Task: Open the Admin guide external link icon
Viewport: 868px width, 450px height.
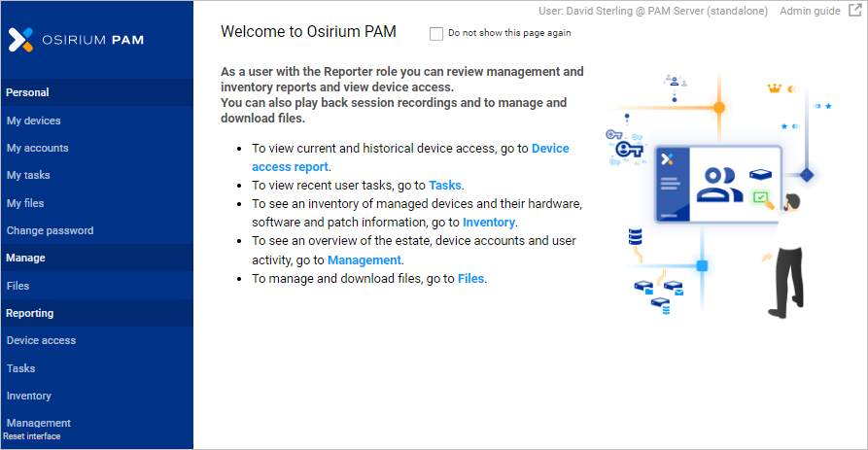Action: [854, 11]
